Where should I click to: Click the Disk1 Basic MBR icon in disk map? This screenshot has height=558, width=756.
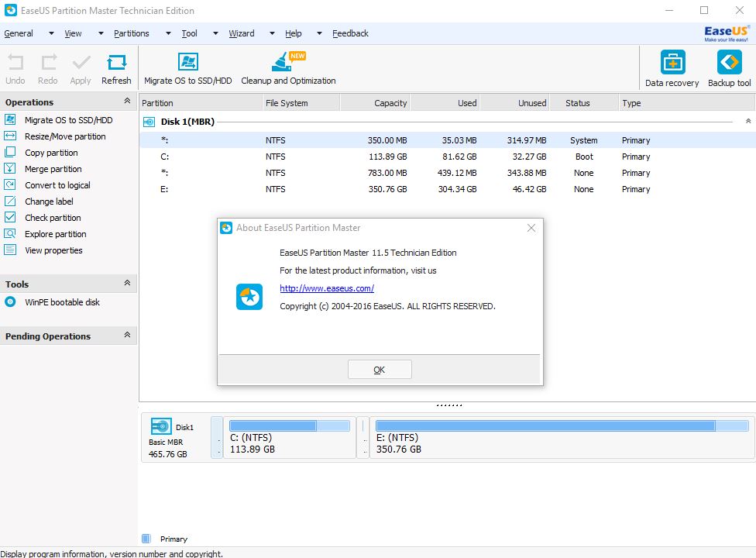click(161, 426)
